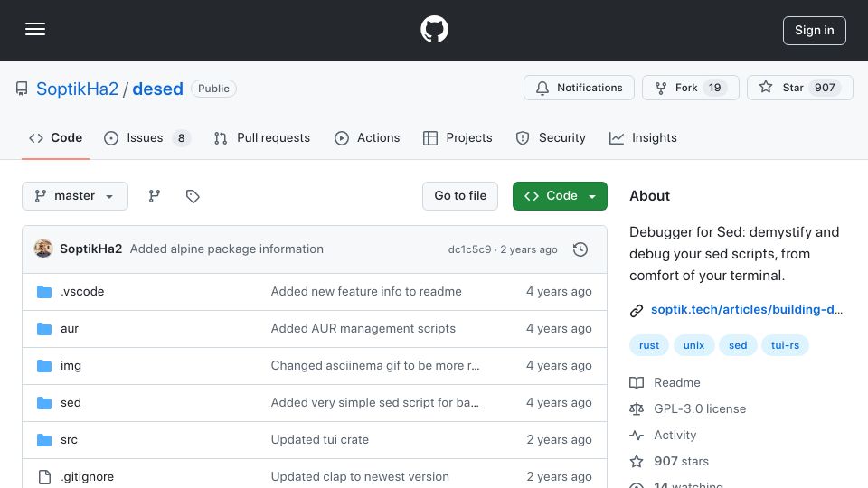Click the .gitignore file icon

(44, 477)
